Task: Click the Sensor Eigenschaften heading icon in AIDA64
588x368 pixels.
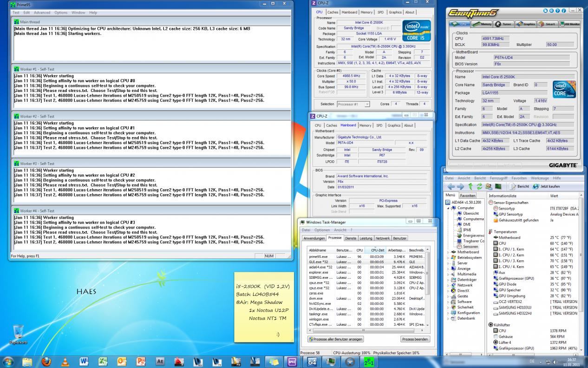Action: pos(491,203)
